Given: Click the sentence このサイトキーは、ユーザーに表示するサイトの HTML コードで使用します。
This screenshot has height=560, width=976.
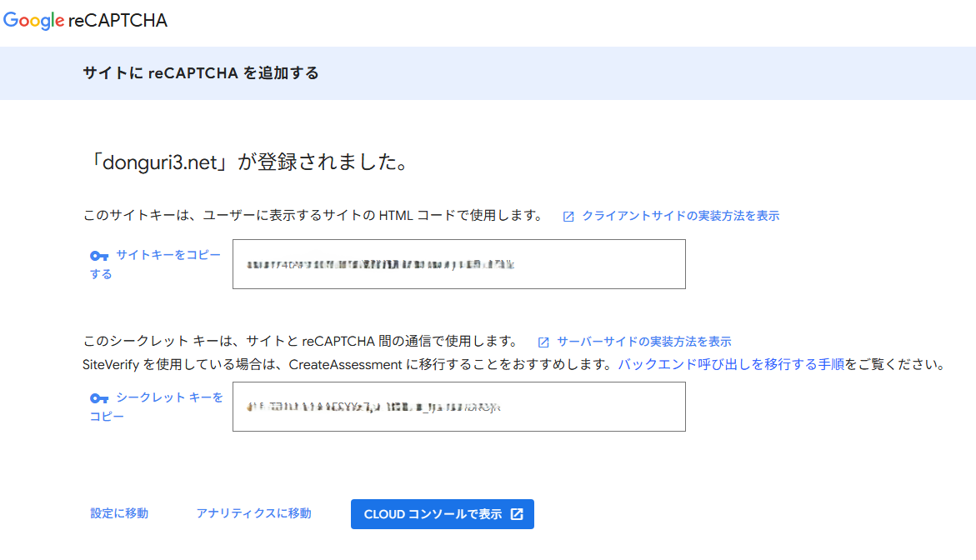Looking at the screenshot, I should click(313, 215).
